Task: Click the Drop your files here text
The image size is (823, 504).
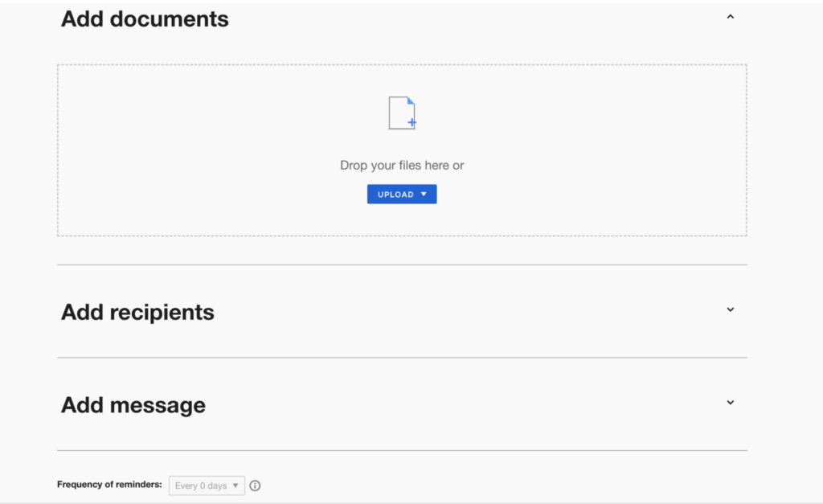Action: pyautogui.click(x=402, y=165)
